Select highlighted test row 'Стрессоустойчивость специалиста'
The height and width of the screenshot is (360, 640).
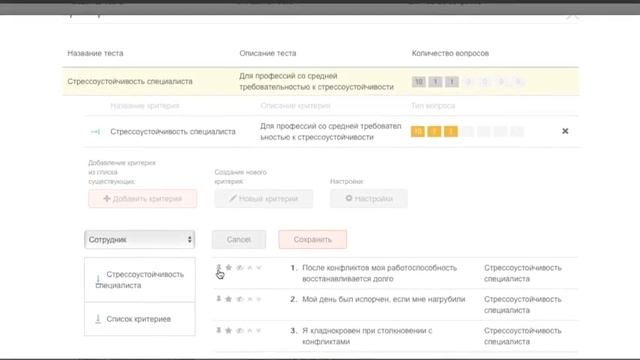pyautogui.click(x=320, y=81)
